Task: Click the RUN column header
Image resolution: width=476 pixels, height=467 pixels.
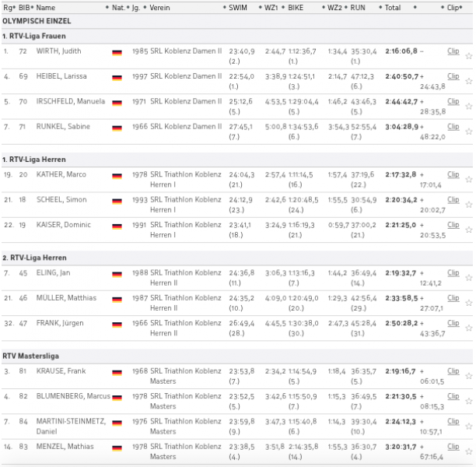Action: (x=358, y=7)
